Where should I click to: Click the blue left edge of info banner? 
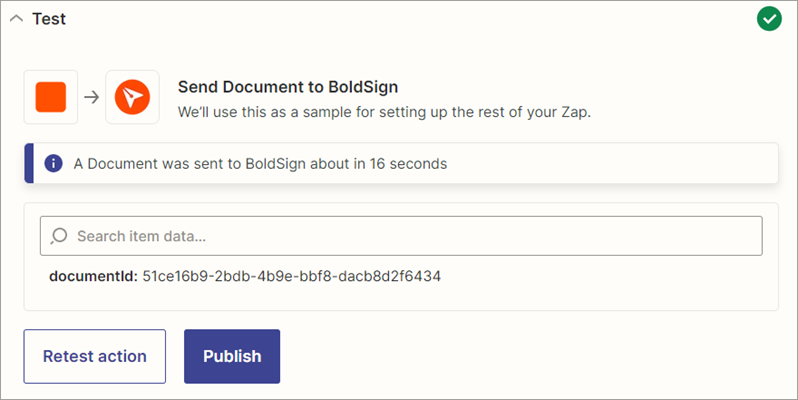(x=29, y=163)
